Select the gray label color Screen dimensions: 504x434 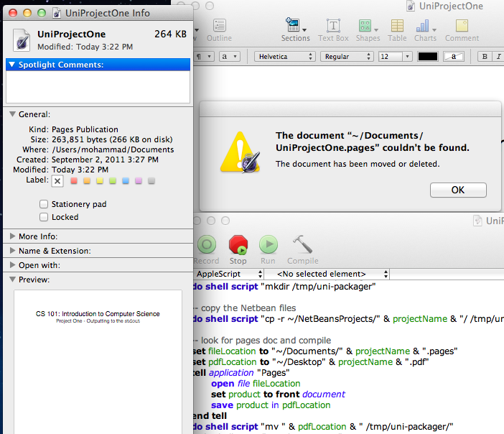pyautogui.click(x=151, y=180)
